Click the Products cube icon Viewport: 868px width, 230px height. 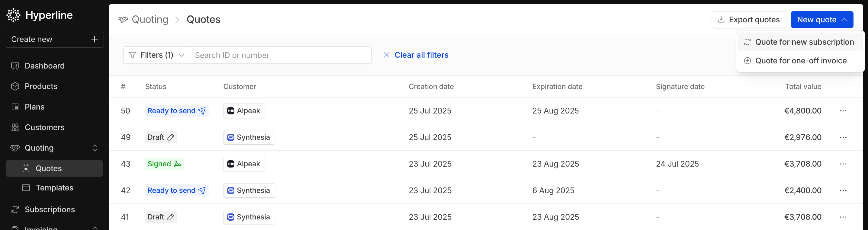pos(15,86)
